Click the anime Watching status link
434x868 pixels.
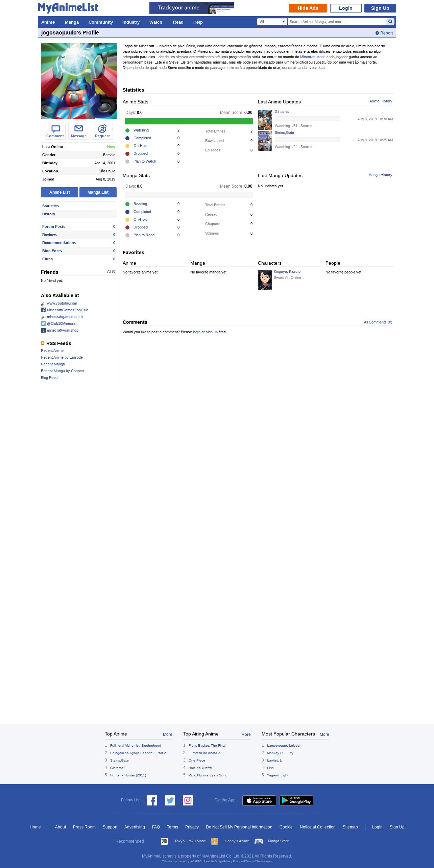tap(141, 130)
